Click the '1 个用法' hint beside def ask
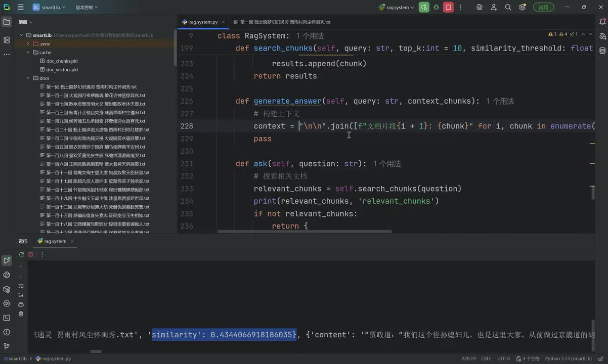This screenshot has height=364, width=608. point(387,164)
